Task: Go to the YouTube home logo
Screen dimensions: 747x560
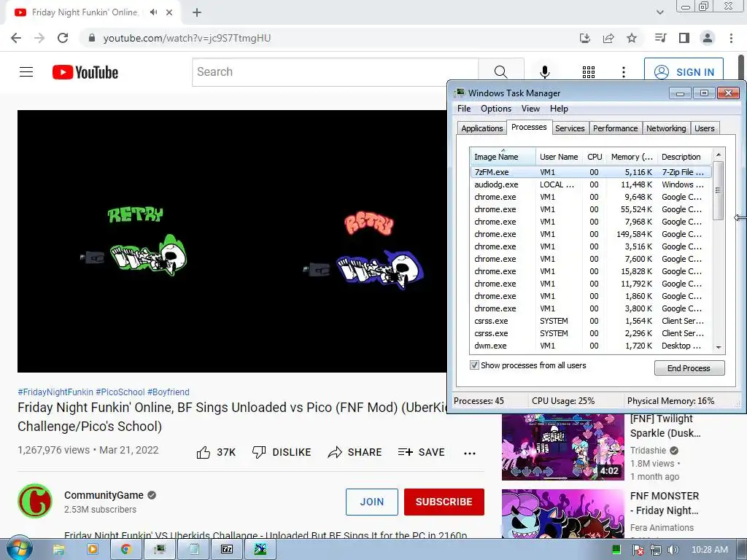Action: [85, 72]
